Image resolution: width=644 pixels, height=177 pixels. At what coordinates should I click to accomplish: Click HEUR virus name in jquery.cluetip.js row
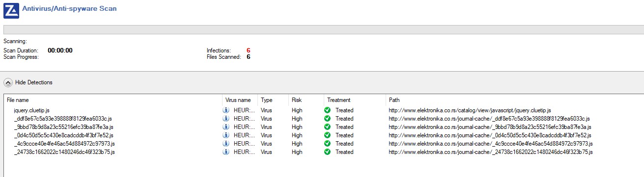(x=244, y=110)
